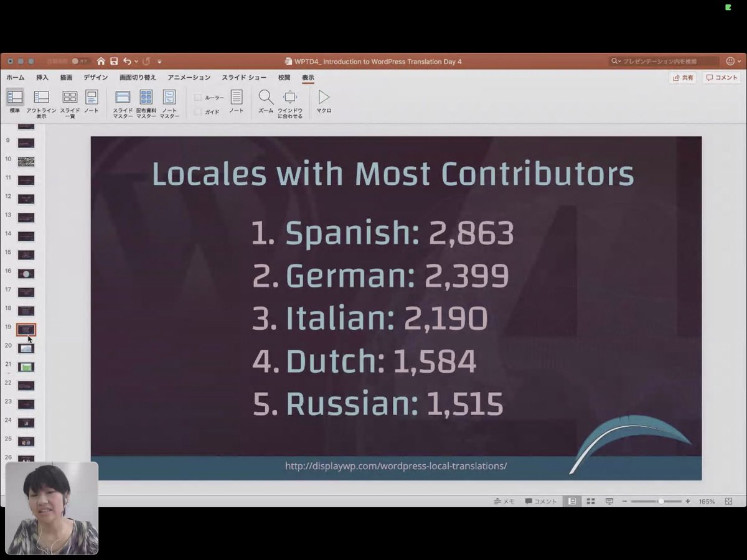Viewport: 747px width, 560px height.
Task: Select slide 10 thumbnail
Action: pos(26,162)
